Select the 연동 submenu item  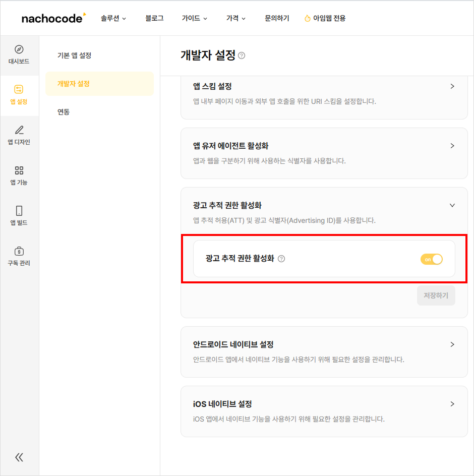pos(65,111)
